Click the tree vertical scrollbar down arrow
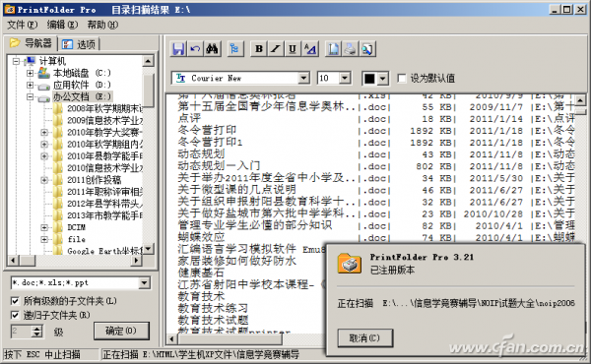 coord(148,249)
